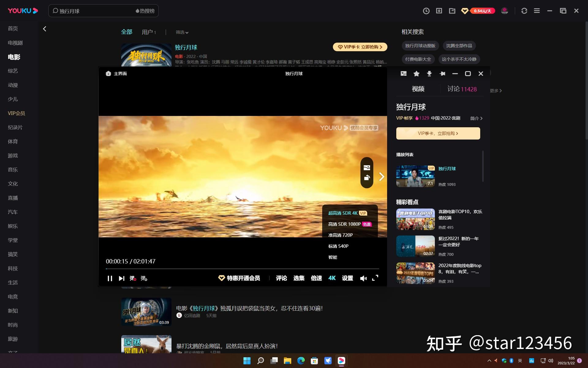This screenshot has height=368, width=588.
Task: Select 高清 SDR 1080P quality
Action: coord(350,224)
